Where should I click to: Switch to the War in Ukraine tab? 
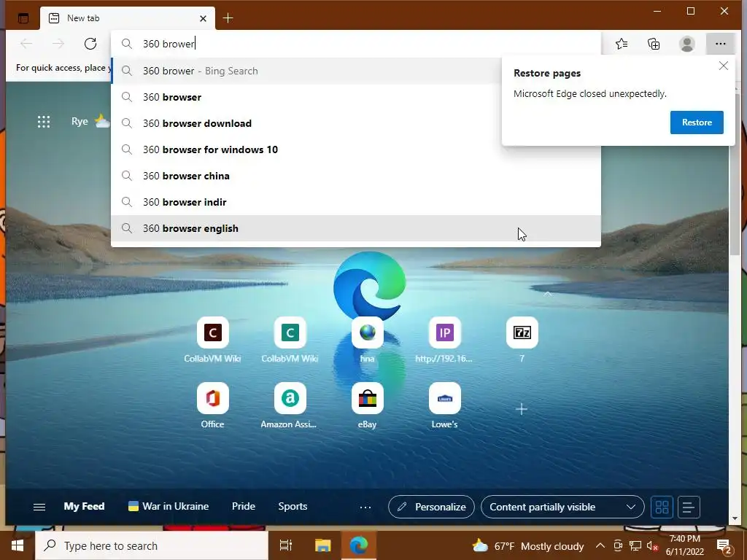tap(169, 507)
